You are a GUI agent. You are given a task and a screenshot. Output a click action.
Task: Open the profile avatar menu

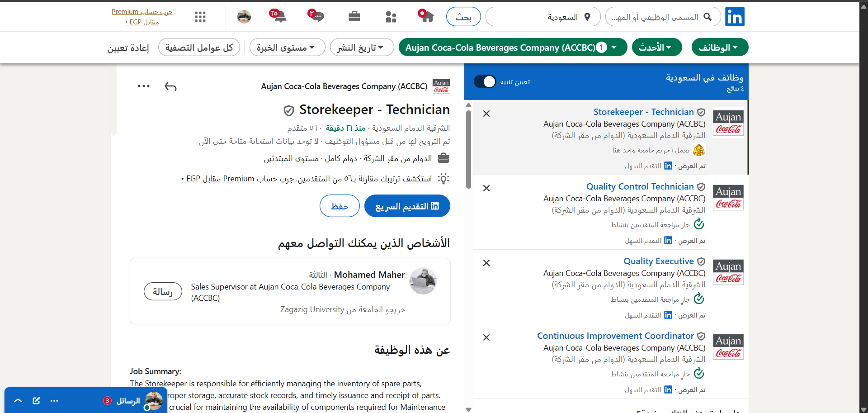[x=244, y=17]
